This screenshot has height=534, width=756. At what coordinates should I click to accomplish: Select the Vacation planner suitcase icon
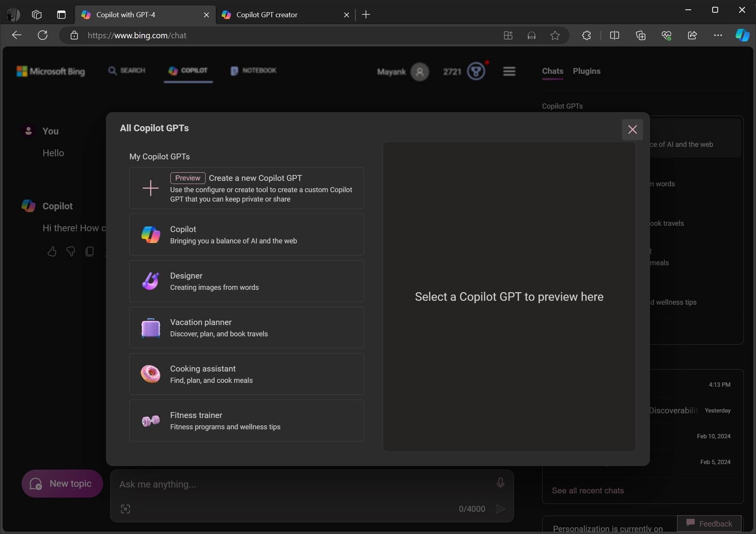pyautogui.click(x=150, y=327)
